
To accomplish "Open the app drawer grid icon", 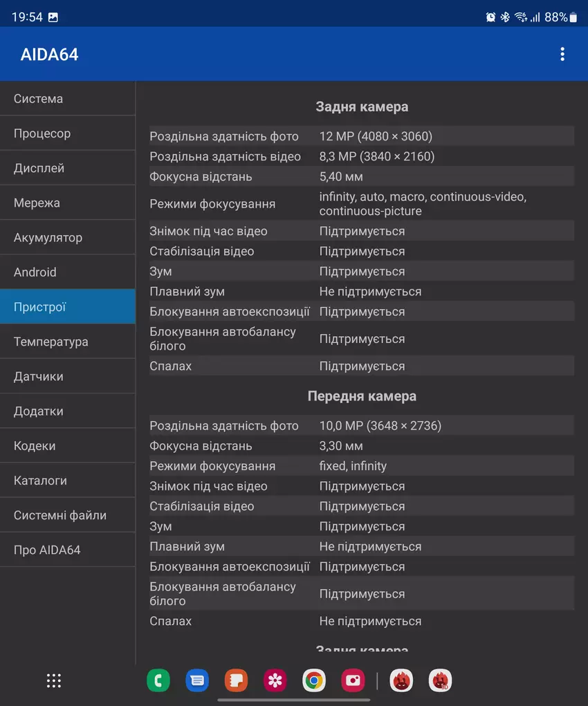I will pyautogui.click(x=54, y=680).
